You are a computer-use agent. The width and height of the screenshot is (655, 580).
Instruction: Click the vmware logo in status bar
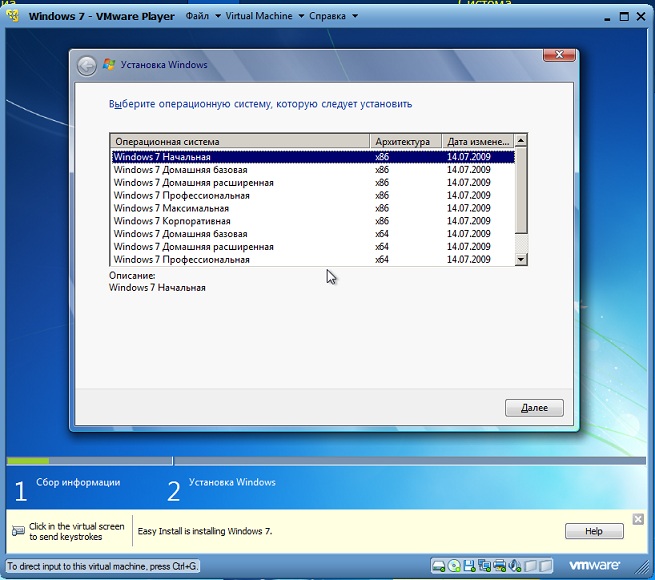[594, 565]
